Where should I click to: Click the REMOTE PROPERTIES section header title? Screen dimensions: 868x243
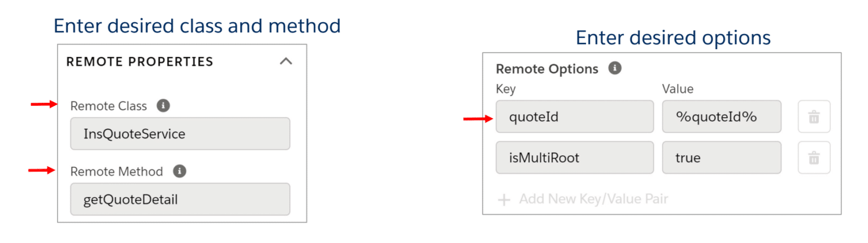[140, 62]
